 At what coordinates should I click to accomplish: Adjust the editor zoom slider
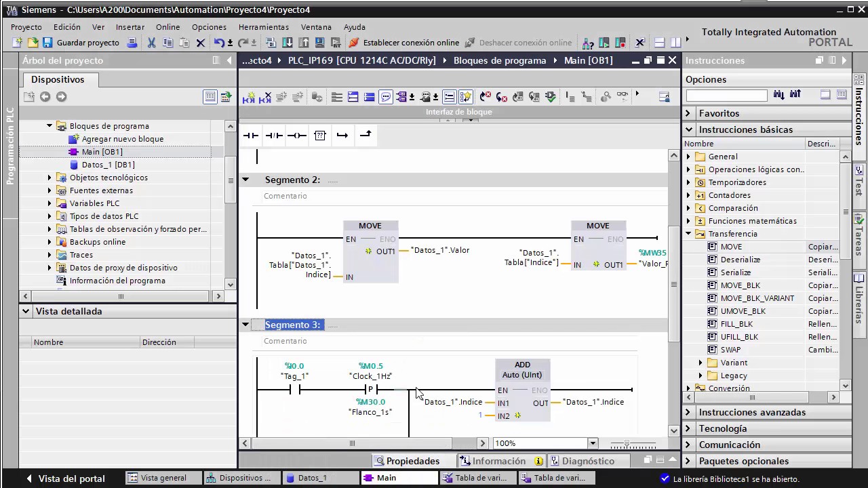click(627, 444)
